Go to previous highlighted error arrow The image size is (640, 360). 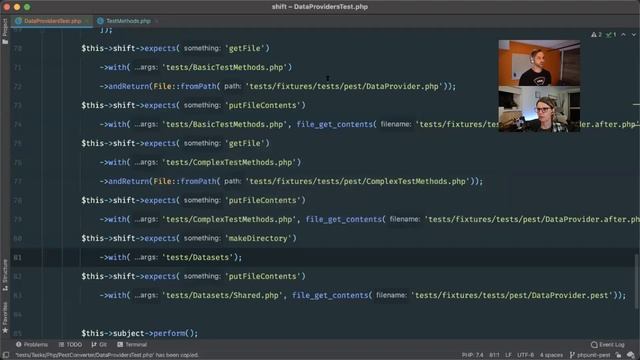[623, 35]
